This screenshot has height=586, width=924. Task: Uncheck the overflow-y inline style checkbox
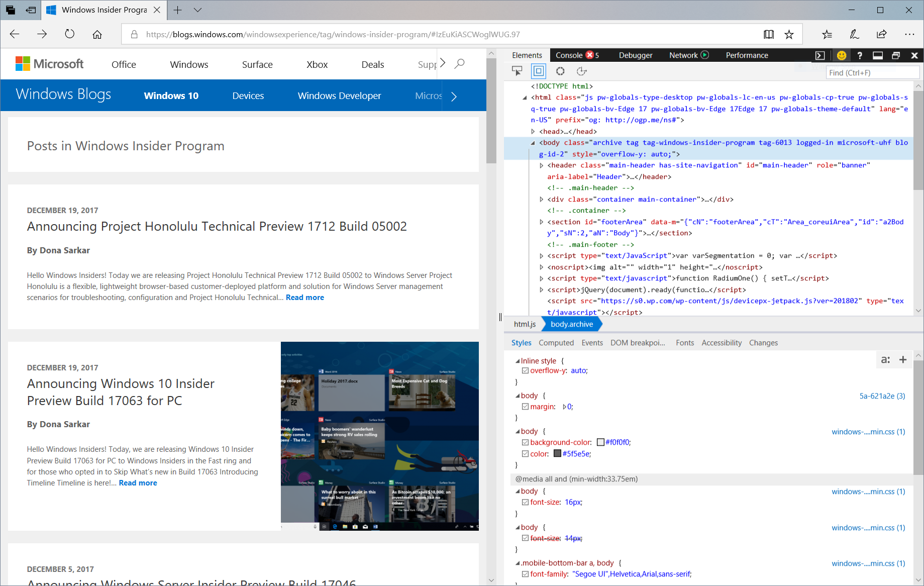(x=525, y=370)
